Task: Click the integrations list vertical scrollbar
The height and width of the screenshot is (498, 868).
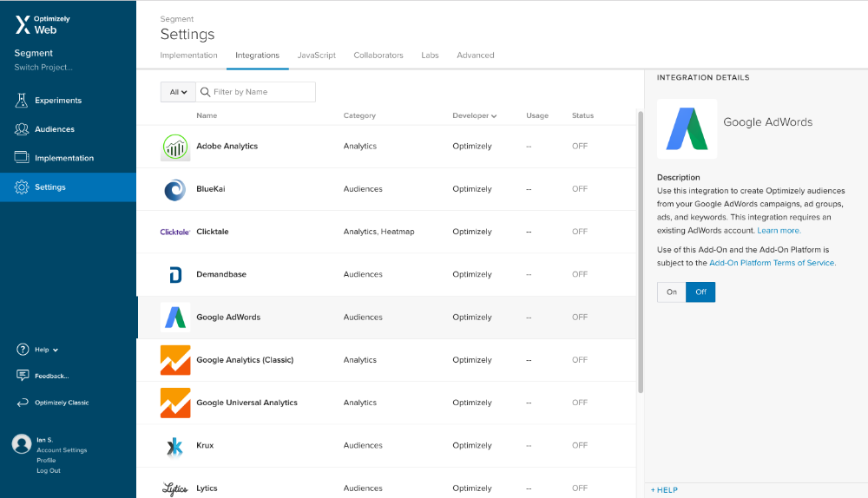Action: pyautogui.click(x=641, y=252)
